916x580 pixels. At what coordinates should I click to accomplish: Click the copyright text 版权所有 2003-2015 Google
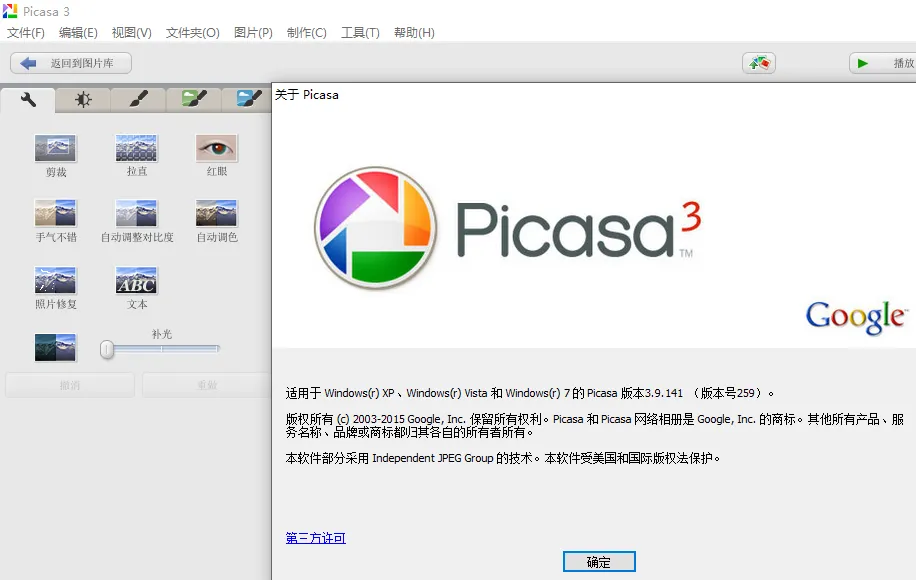595,425
